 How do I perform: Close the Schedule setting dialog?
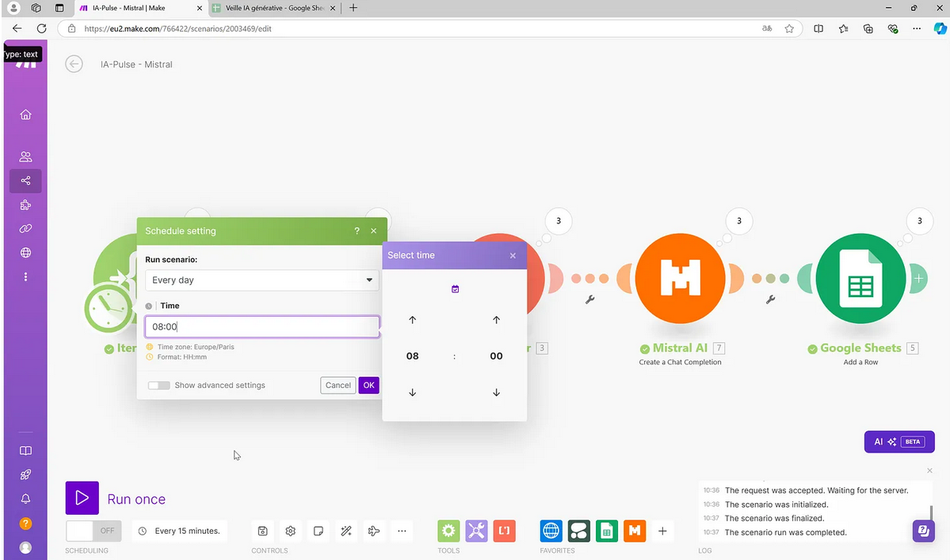(x=373, y=230)
